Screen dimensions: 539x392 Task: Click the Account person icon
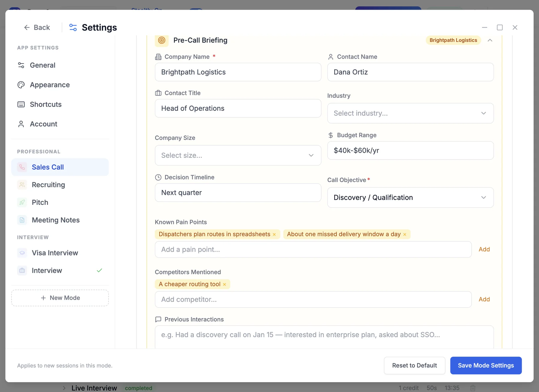(21, 124)
